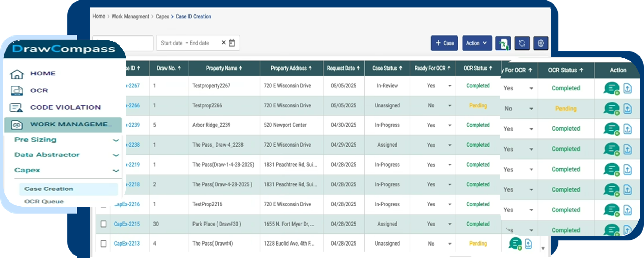Click the Excel export icon

(x=503, y=43)
